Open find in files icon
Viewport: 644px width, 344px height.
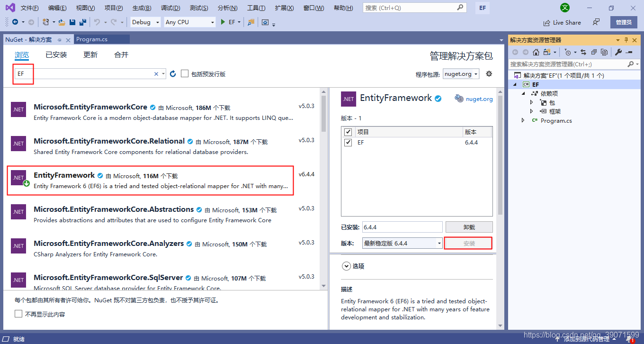click(251, 22)
